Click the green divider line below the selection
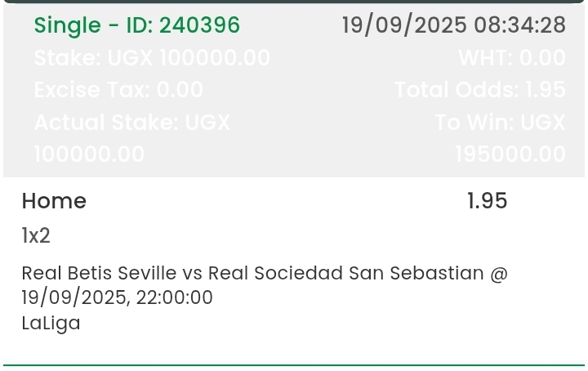Screen dimensions: 588x371 tap(294, 364)
